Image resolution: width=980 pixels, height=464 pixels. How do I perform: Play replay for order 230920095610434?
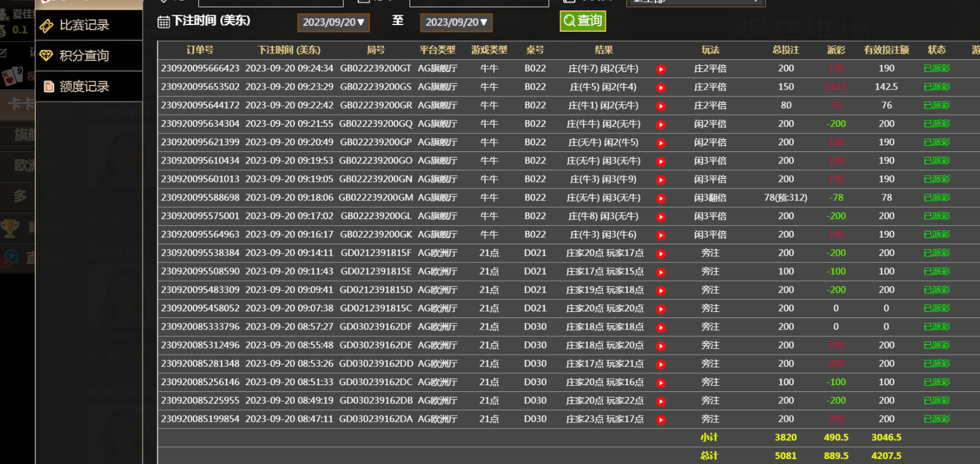coord(661,162)
